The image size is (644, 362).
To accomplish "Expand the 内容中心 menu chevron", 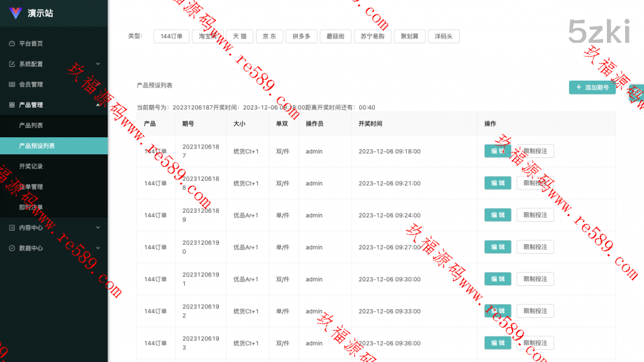I will (97, 227).
